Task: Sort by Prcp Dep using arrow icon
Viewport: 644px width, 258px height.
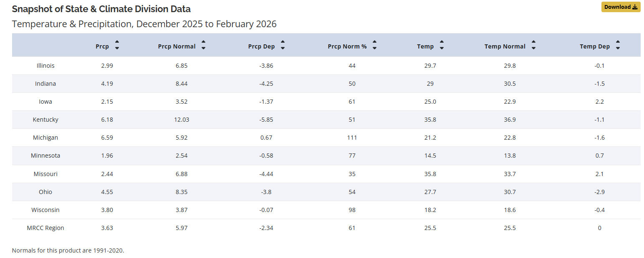Action: (283, 45)
